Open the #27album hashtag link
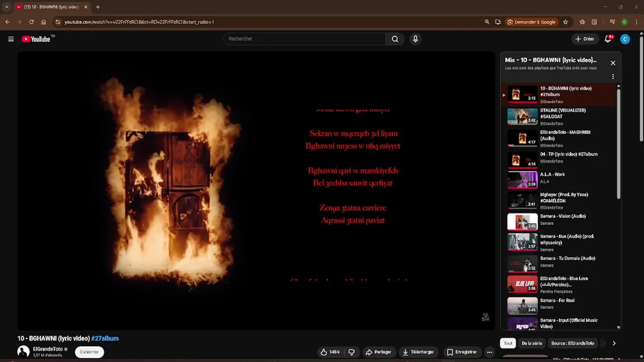Screen dimensions: 644x362 [x=105, y=338]
